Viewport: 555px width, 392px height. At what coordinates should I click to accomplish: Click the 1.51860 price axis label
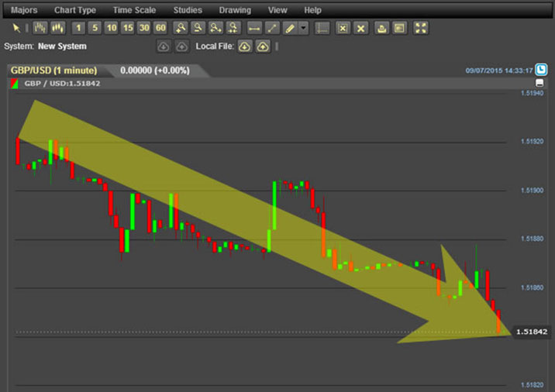click(x=532, y=287)
